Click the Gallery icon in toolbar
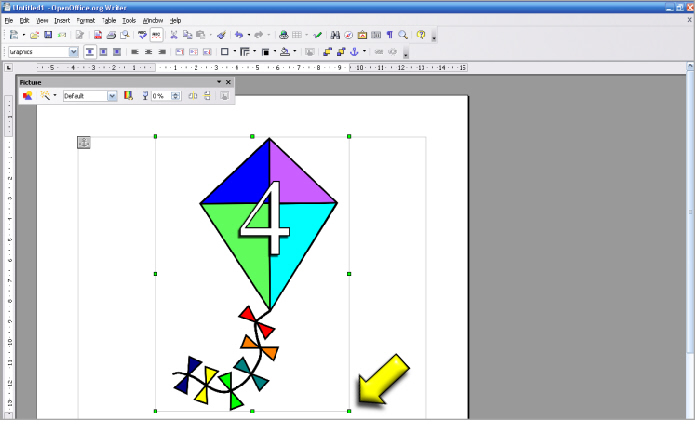Viewport: 695px width, 431px height. [362, 35]
